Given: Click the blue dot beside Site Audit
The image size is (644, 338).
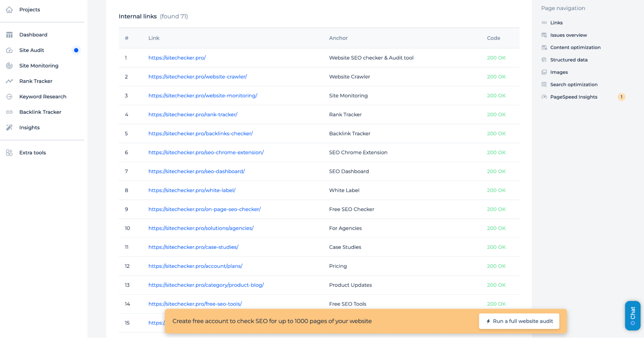Looking at the screenshot, I should (76, 50).
